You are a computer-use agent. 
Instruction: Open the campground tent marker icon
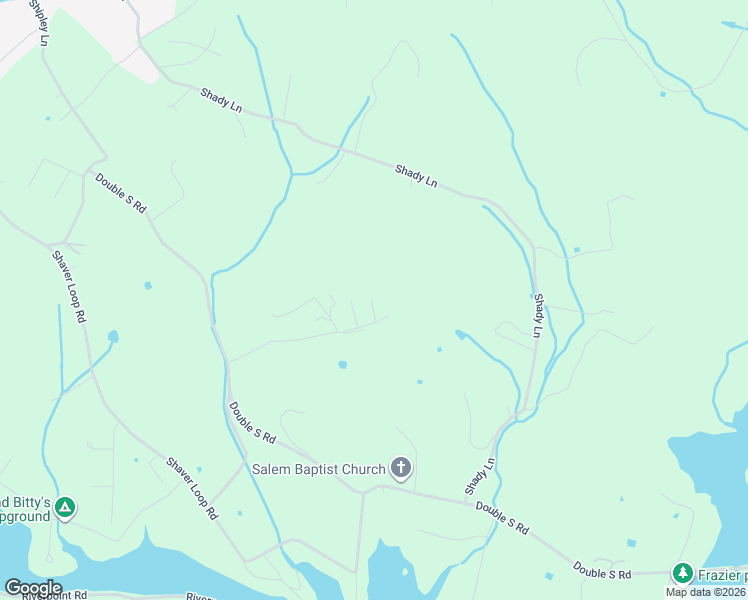65,508
